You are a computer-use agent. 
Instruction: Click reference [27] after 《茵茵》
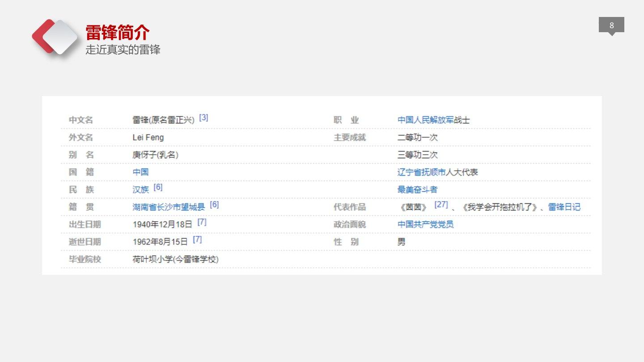click(441, 204)
